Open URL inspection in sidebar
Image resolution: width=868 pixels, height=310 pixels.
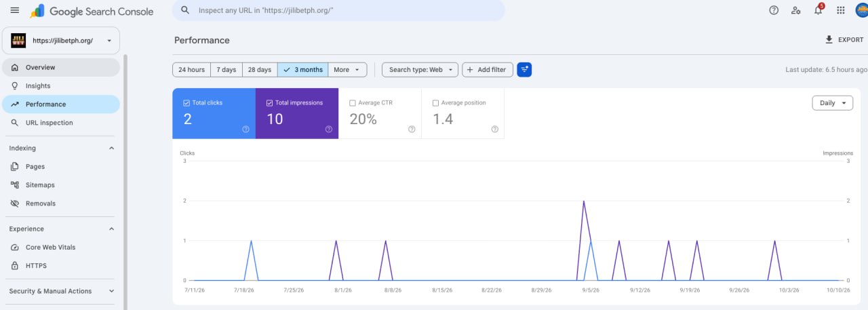pos(61,123)
